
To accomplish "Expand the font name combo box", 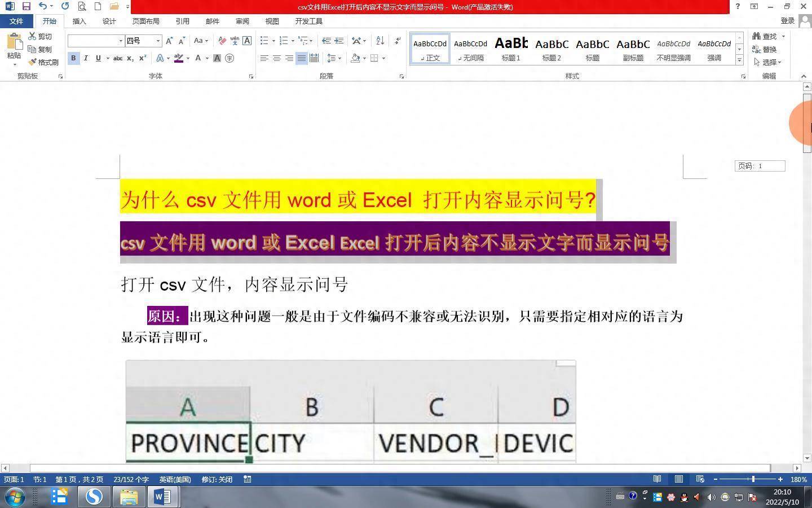I will (x=121, y=41).
